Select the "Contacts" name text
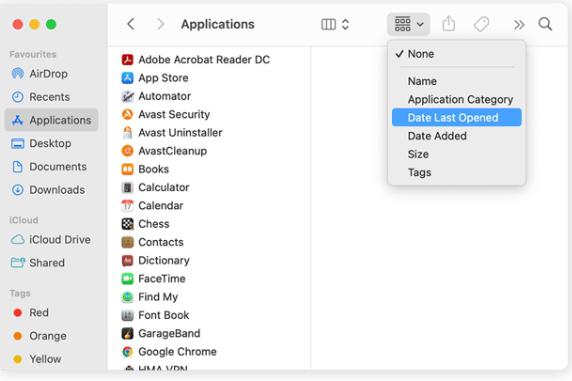This screenshot has width=572, height=381. click(x=161, y=242)
